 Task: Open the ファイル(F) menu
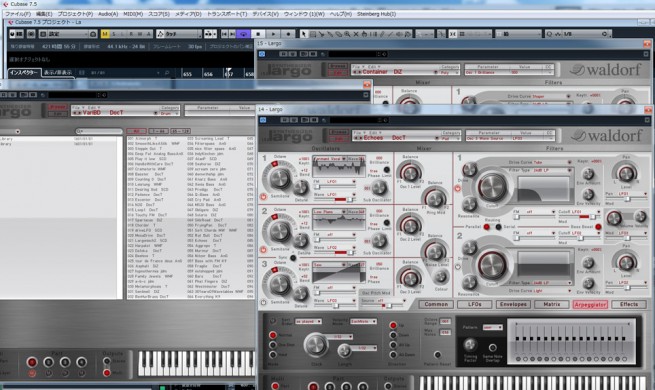pyautogui.click(x=18, y=14)
